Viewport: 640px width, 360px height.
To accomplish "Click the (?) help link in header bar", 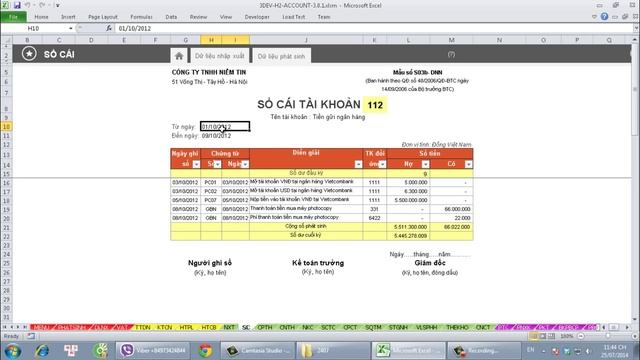I will (x=451, y=54).
